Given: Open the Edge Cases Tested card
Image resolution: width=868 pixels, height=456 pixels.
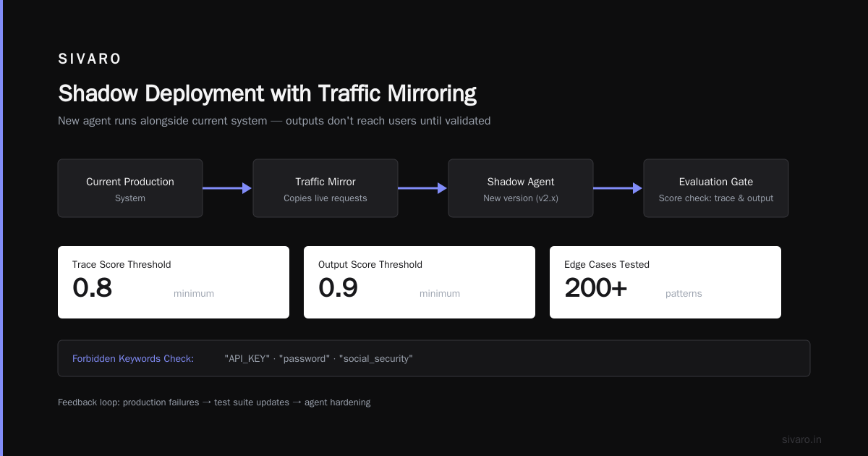Looking at the screenshot, I should click(665, 282).
